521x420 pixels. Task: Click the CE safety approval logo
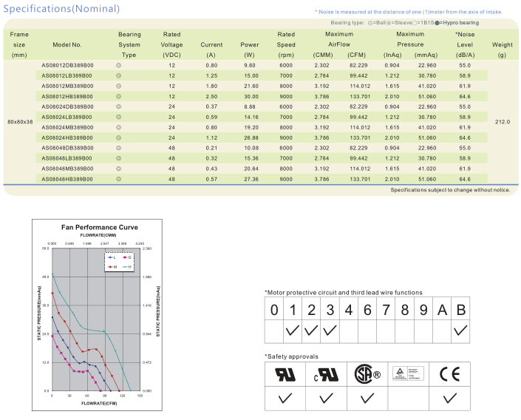[449, 374]
